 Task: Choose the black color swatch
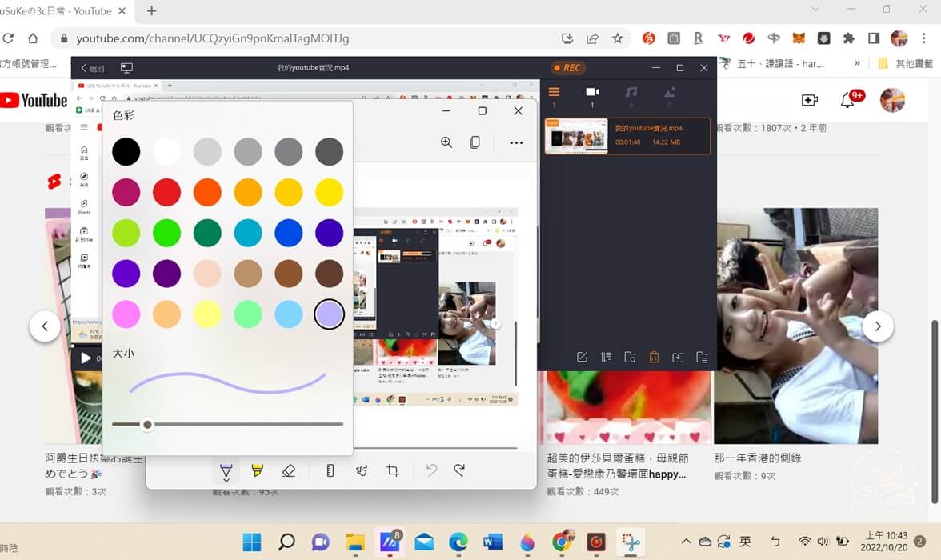126,151
